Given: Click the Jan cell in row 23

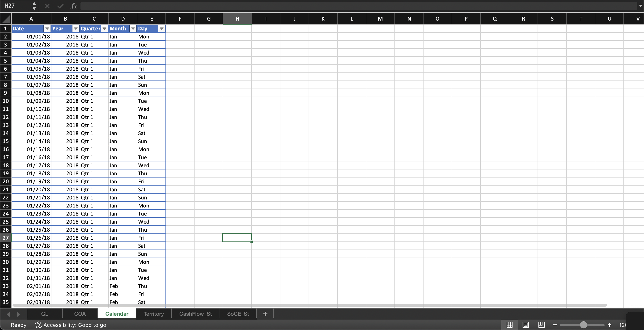Looking at the screenshot, I should coord(123,205).
